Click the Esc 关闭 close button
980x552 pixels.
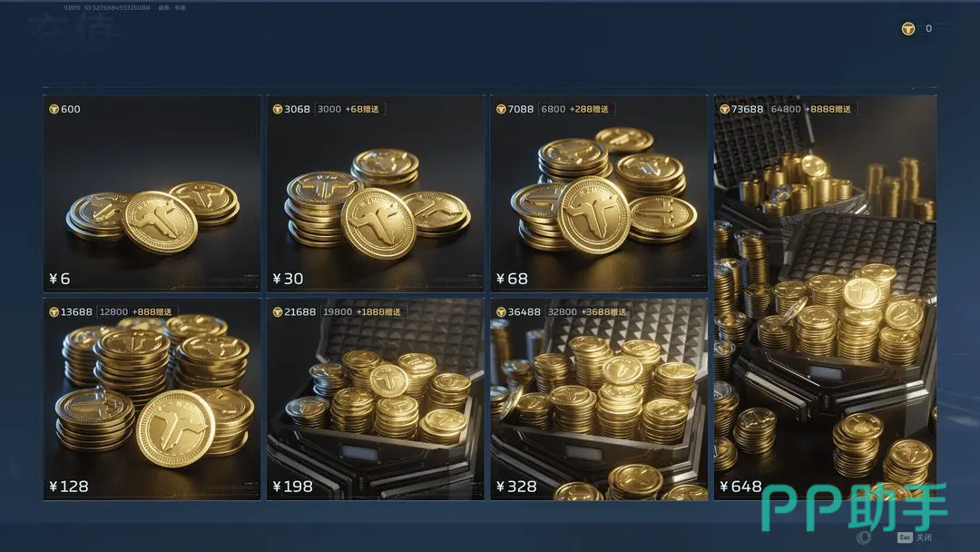pyautogui.click(x=915, y=537)
